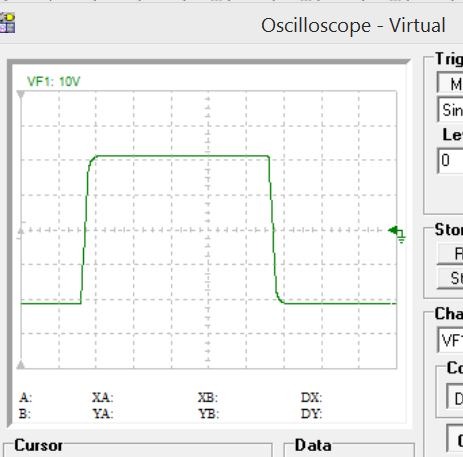Click the Trigger mode 'M' button
Screen dimensions: 463x457
[x=450, y=82]
